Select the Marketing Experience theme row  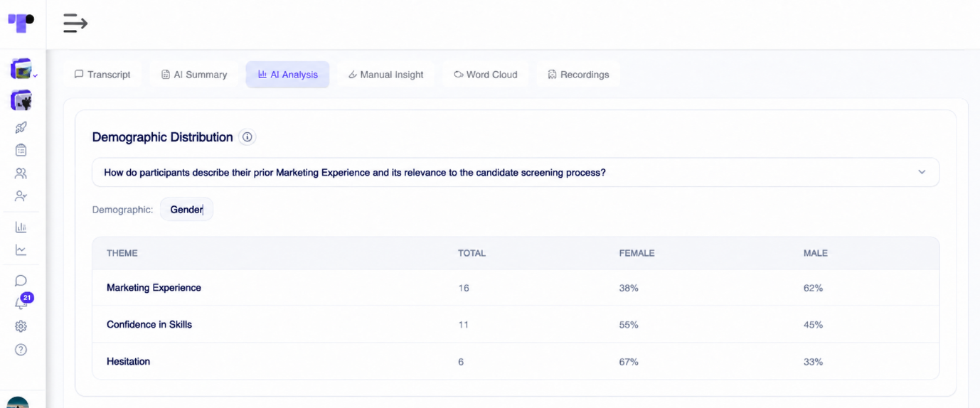516,288
